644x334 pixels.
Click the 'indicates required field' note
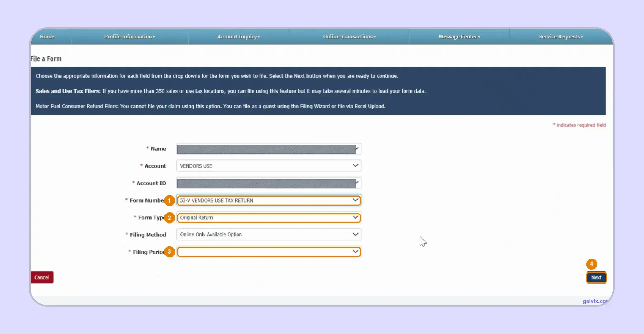click(579, 125)
